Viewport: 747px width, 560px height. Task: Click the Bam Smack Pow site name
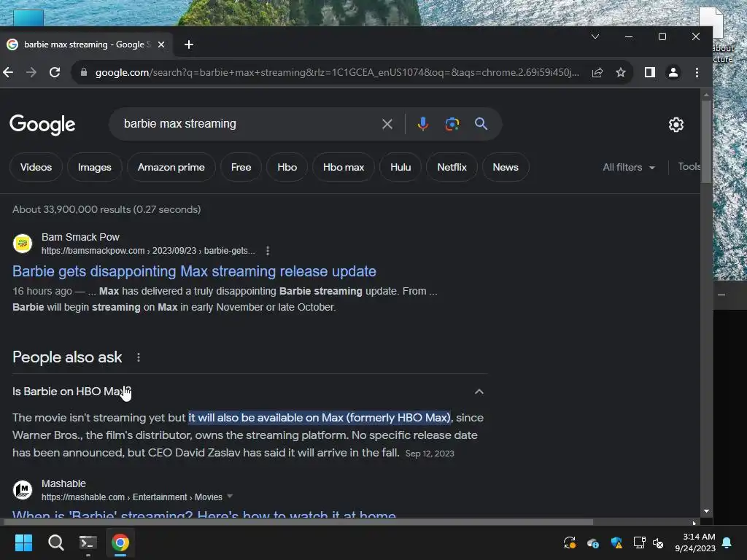tap(80, 237)
